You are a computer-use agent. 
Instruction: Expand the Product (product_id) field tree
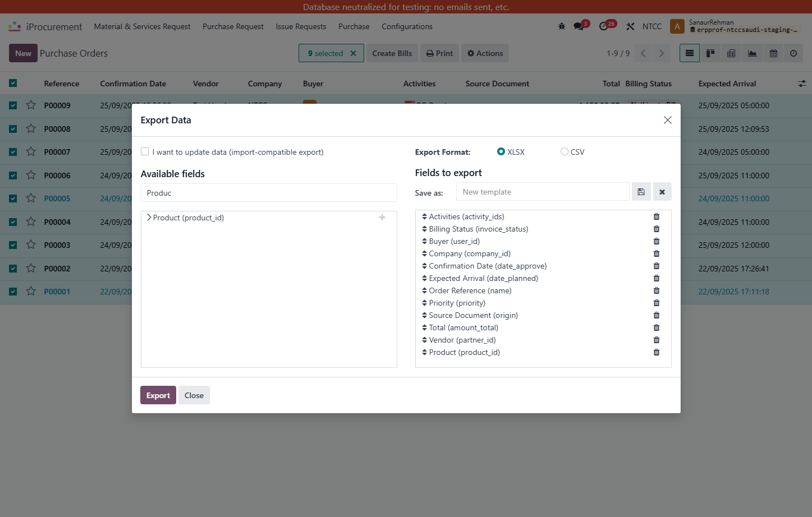click(x=149, y=218)
